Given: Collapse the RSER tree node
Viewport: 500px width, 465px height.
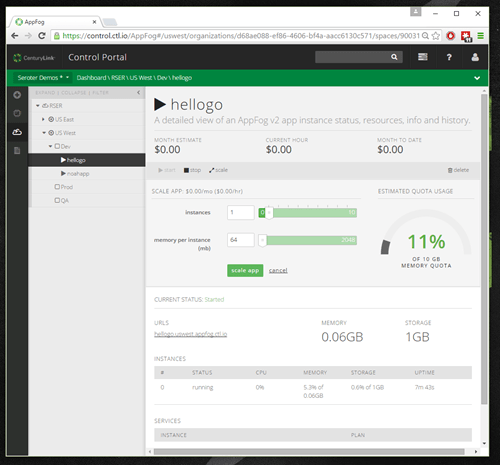Looking at the screenshot, I should [38, 106].
